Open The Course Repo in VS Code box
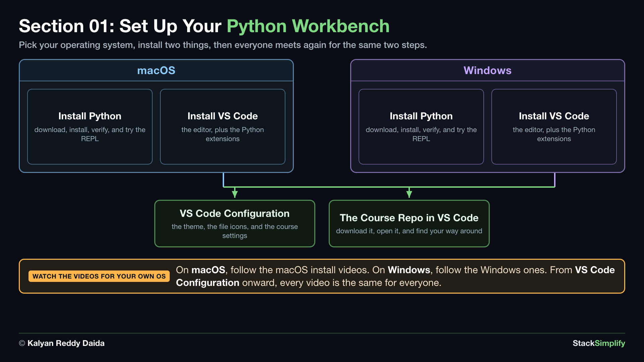 pos(409,224)
